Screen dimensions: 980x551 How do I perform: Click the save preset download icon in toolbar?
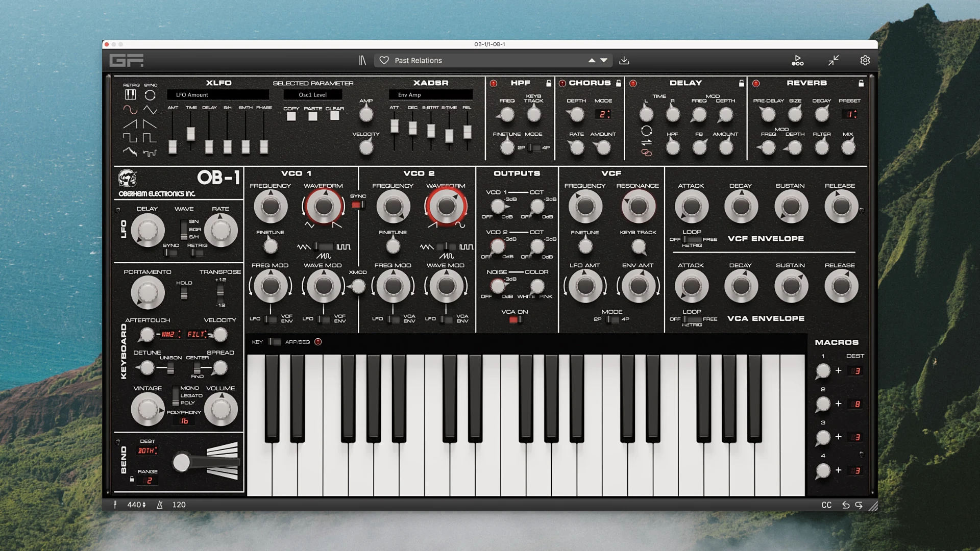click(x=623, y=60)
